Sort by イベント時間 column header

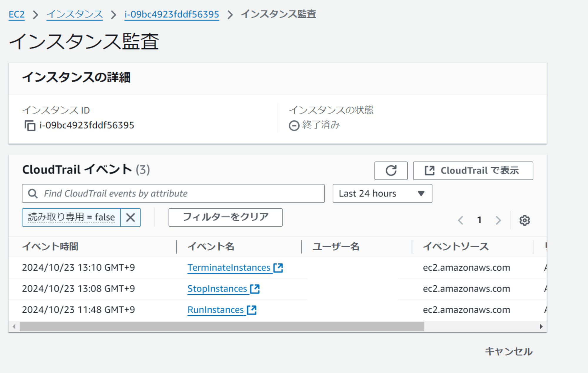coord(50,247)
